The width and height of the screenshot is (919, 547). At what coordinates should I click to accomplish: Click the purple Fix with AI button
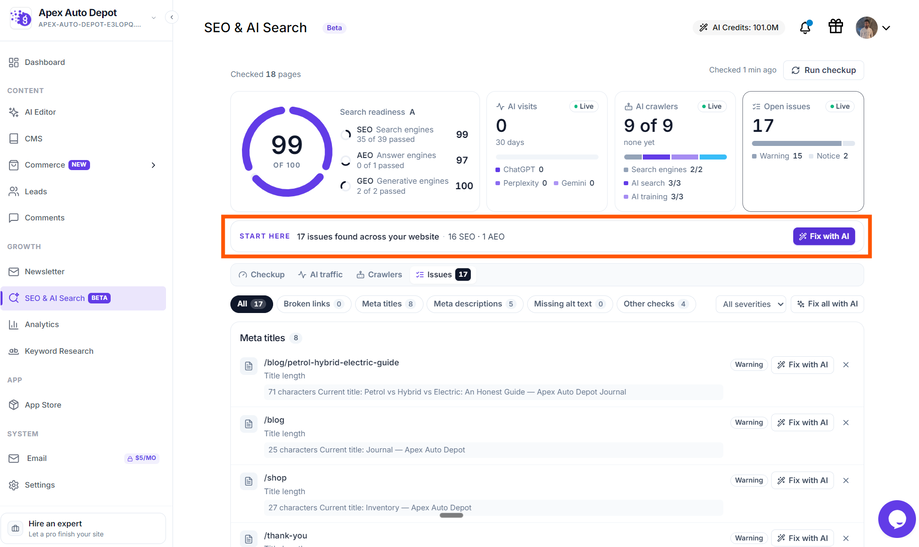[824, 236]
